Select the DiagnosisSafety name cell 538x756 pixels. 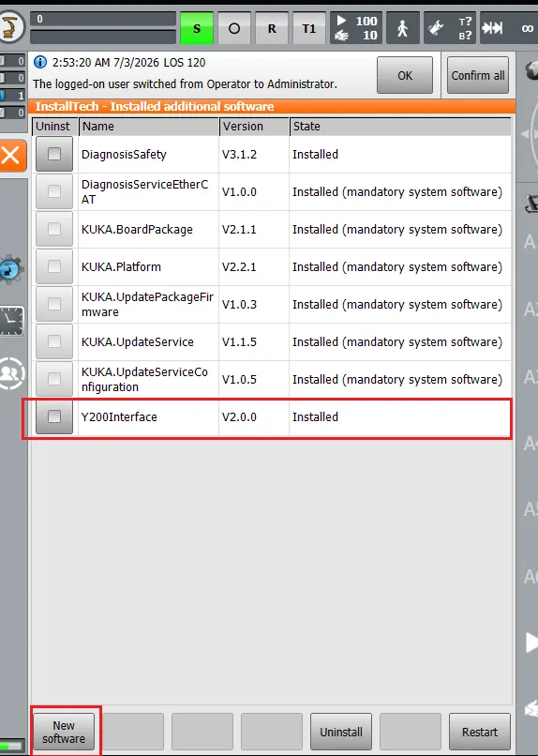148,154
